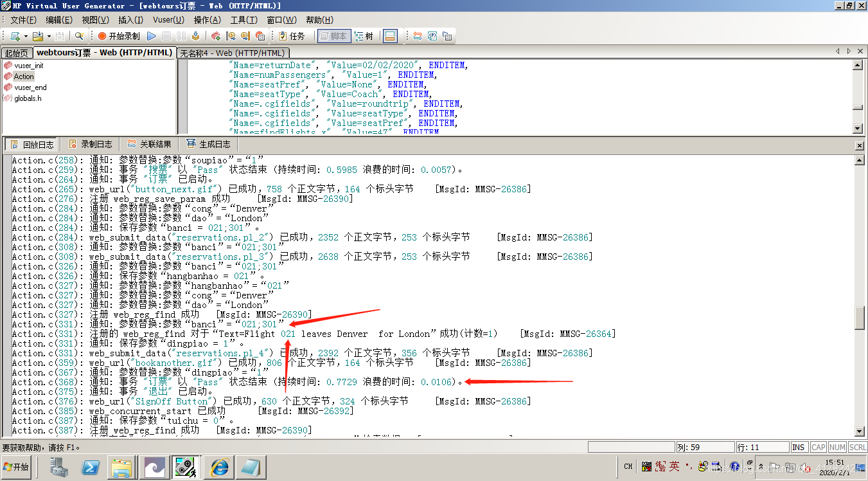Screen dimensions: 868x481
Task: Expand the dropdown arrow beside open script
Action: tap(49, 36)
